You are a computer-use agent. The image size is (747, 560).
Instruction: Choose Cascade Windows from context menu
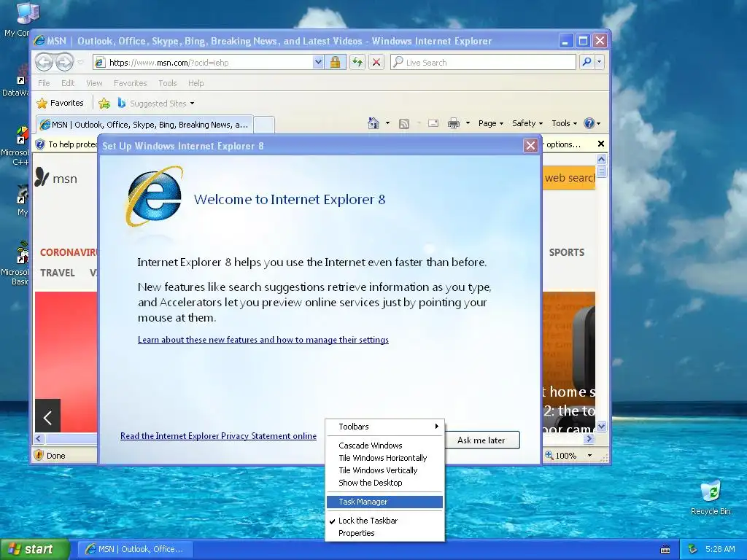[385, 446]
